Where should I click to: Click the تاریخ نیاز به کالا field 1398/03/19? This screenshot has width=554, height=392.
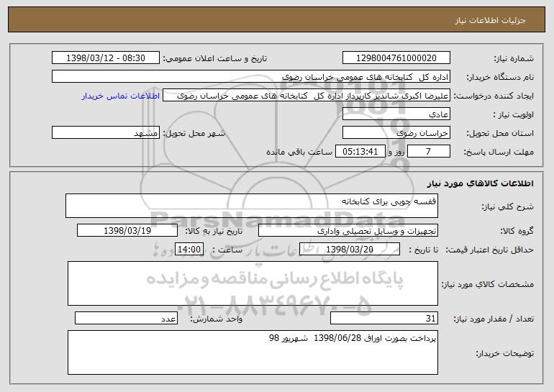127,230
